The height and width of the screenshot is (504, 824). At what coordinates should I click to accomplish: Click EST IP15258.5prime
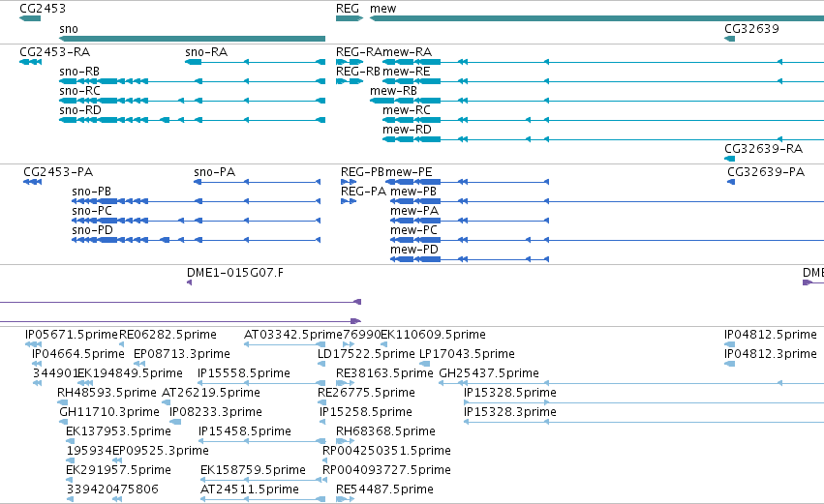(366, 413)
